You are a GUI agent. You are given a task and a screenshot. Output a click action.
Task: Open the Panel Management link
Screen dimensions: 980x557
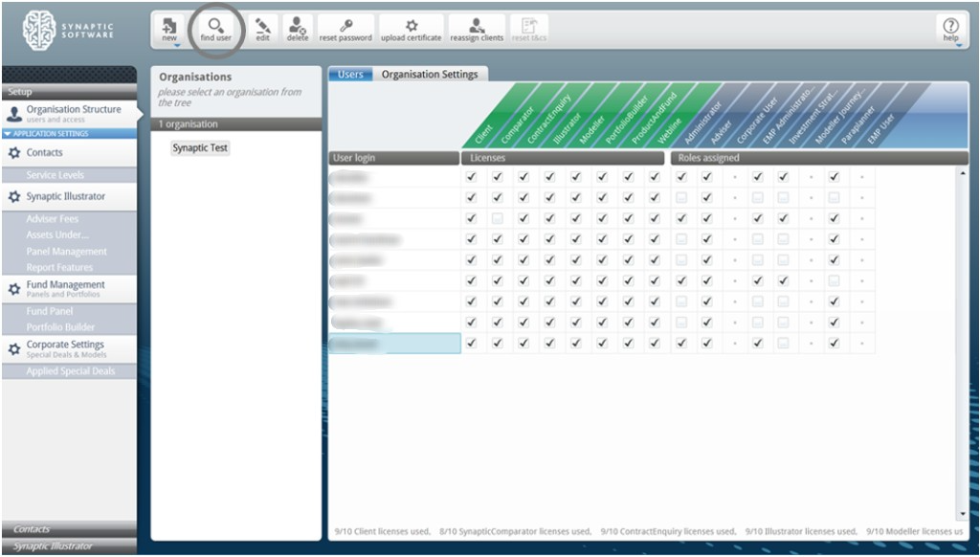66,252
